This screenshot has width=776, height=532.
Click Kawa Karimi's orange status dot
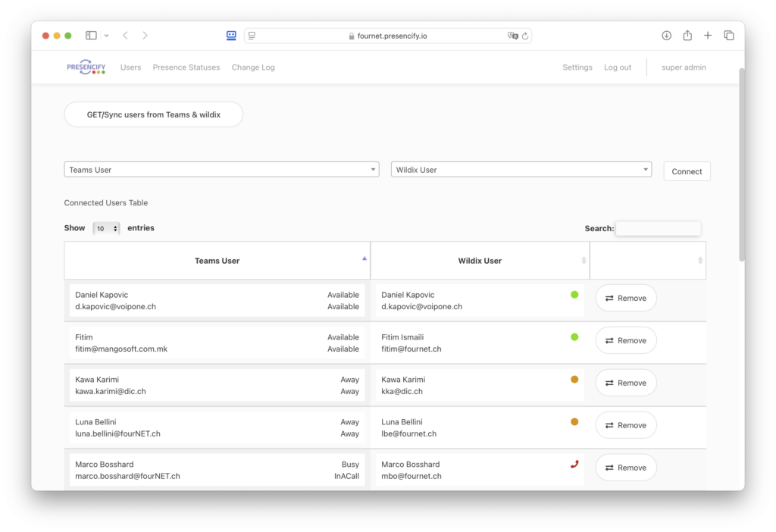574,380
